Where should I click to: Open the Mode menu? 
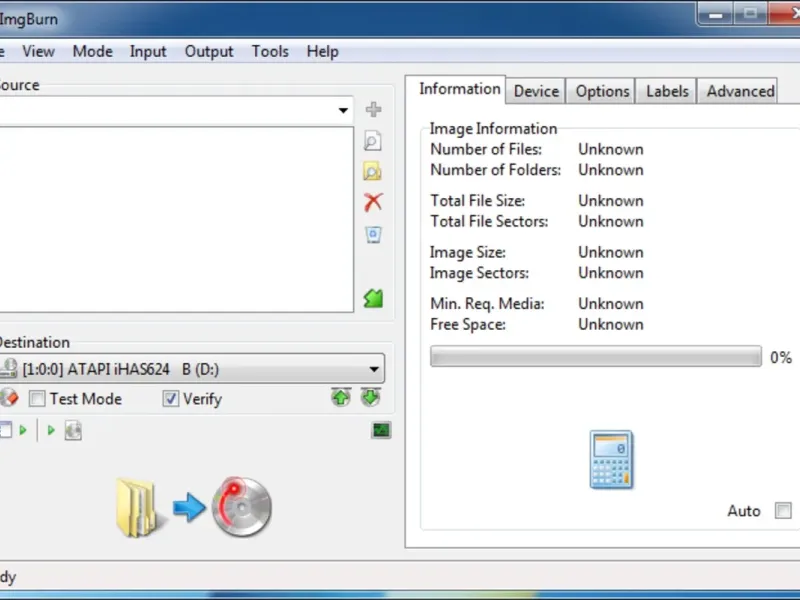pyautogui.click(x=92, y=52)
